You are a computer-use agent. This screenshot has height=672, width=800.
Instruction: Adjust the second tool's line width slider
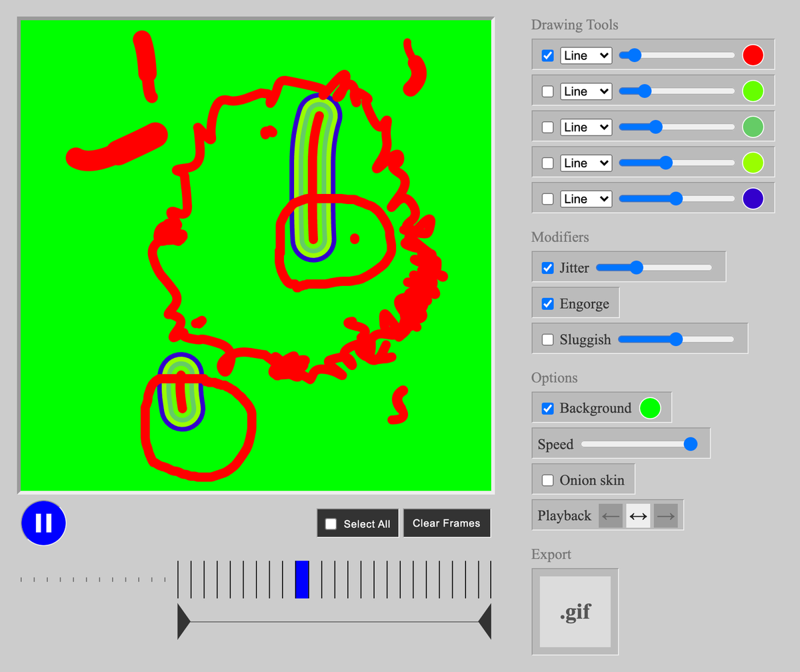click(677, 91)
